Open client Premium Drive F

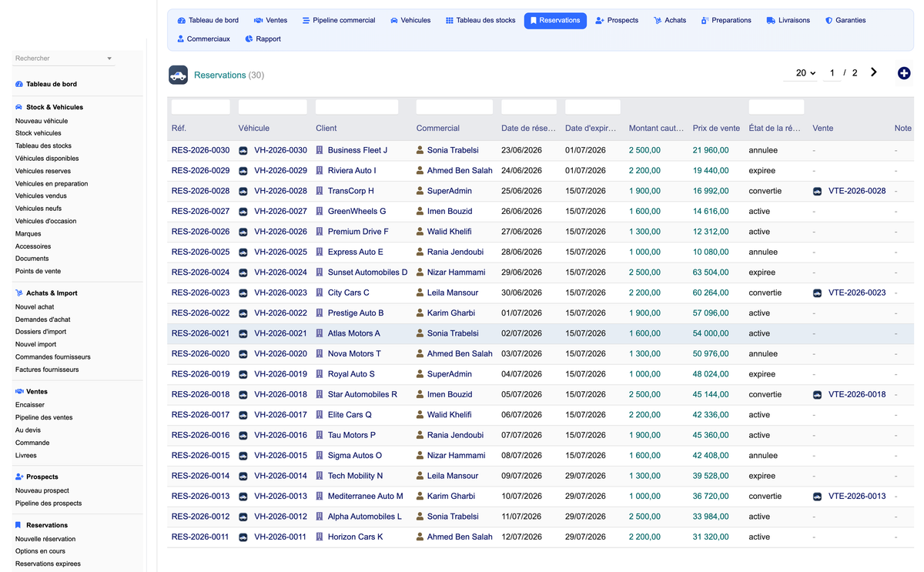click(x=358, y=232)
